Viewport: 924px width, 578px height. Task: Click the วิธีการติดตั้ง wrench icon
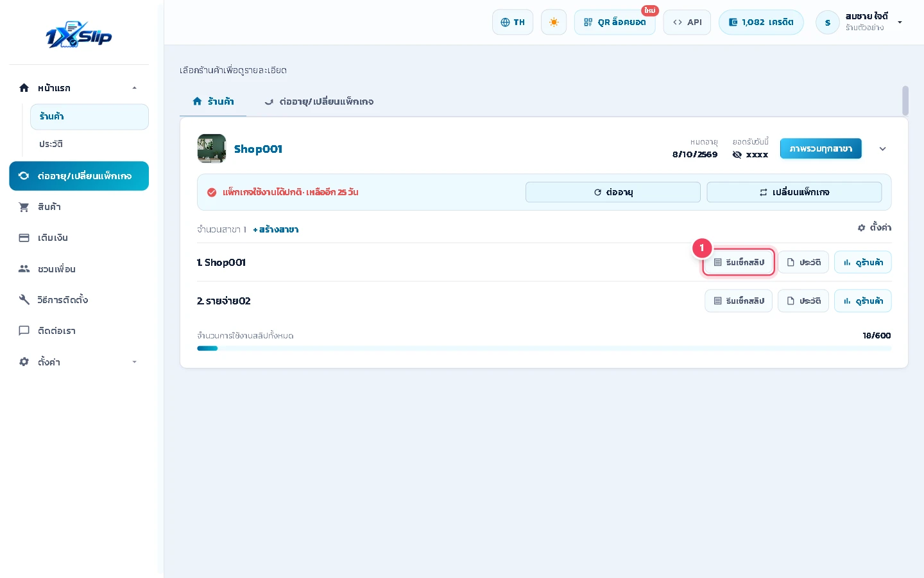click(x=24, y=300)
